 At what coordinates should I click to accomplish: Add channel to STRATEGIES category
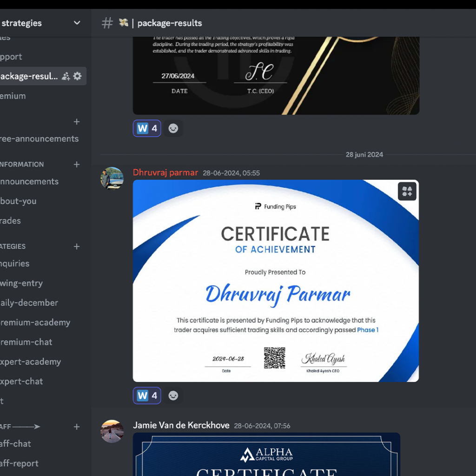tap(77, 246)
